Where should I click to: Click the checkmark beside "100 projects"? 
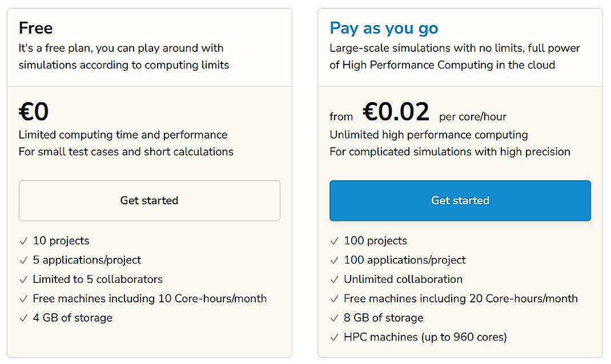pyautogui.click(x=334, y=241)
